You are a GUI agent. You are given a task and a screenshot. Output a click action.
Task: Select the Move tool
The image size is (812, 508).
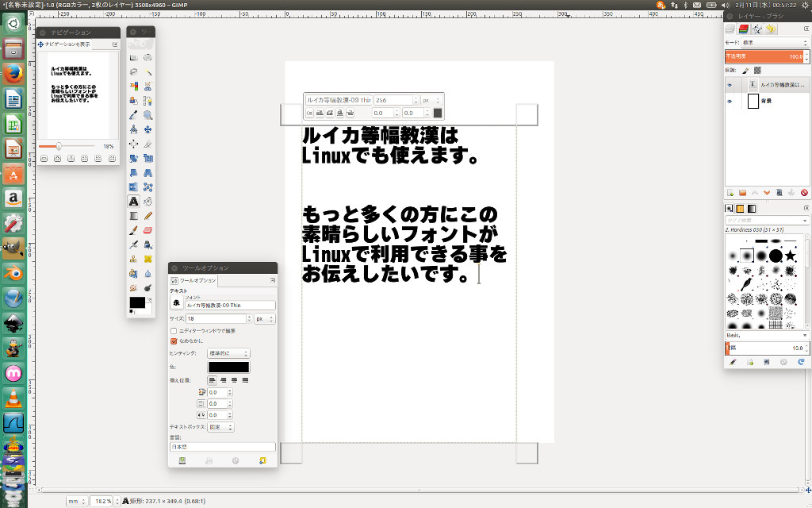(x=148, y=129)
